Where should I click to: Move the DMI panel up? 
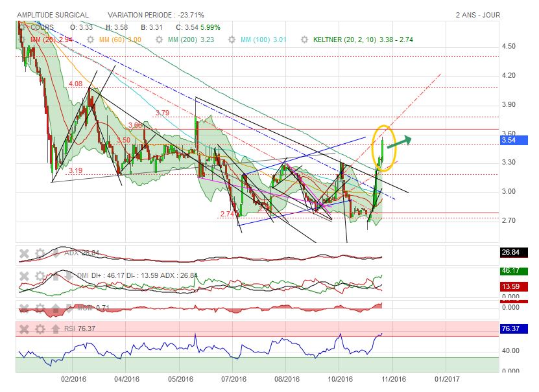click(55, 275)
